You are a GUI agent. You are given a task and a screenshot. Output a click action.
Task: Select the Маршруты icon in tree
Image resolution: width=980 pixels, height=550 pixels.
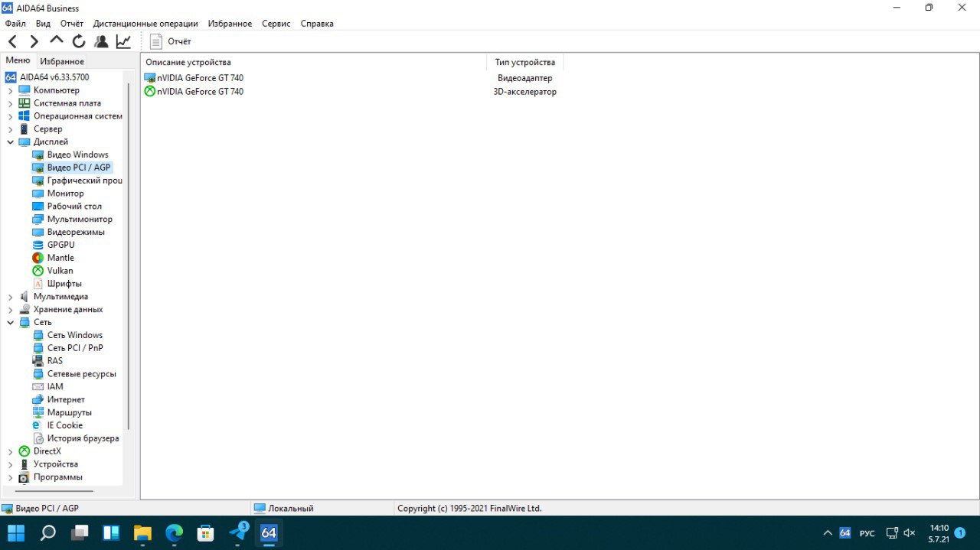[x=38, y=413]
